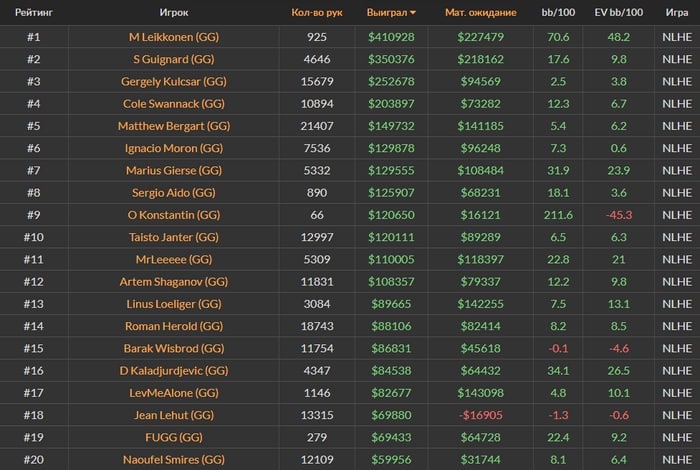Open Artem Shaganov (GG) profile link
The height and width of the screenshot is (470, 700).
pyautogui.click(x=173, y=281)
